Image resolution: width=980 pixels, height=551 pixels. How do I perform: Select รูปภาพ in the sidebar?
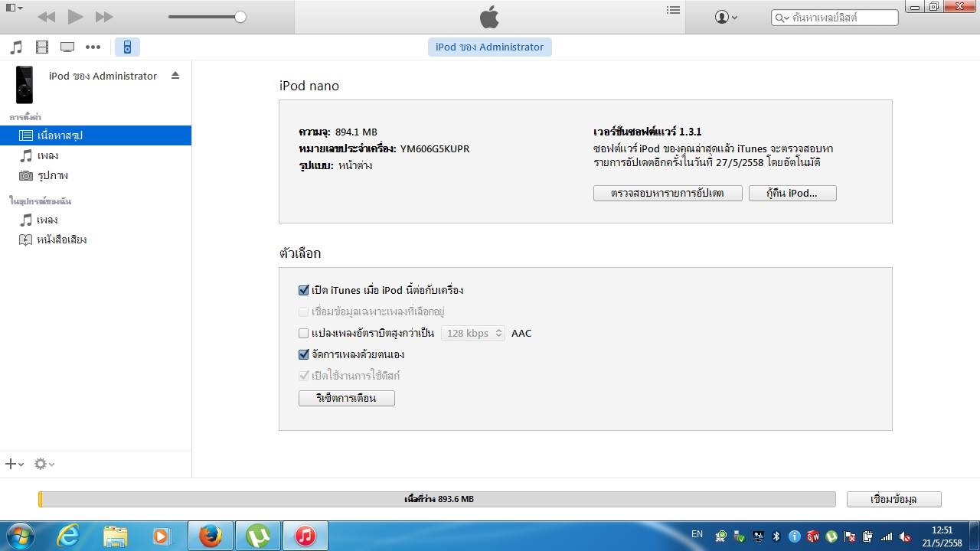point(52,175)
